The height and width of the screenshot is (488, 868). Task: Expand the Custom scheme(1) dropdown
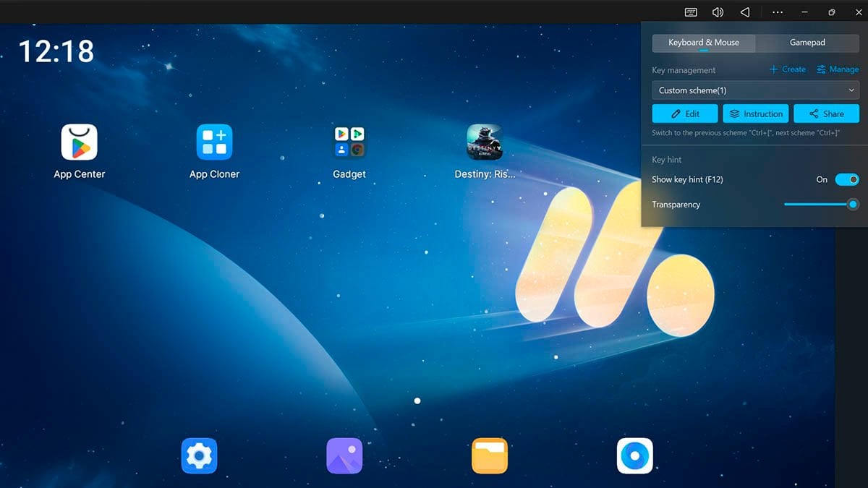coord(756,90)
